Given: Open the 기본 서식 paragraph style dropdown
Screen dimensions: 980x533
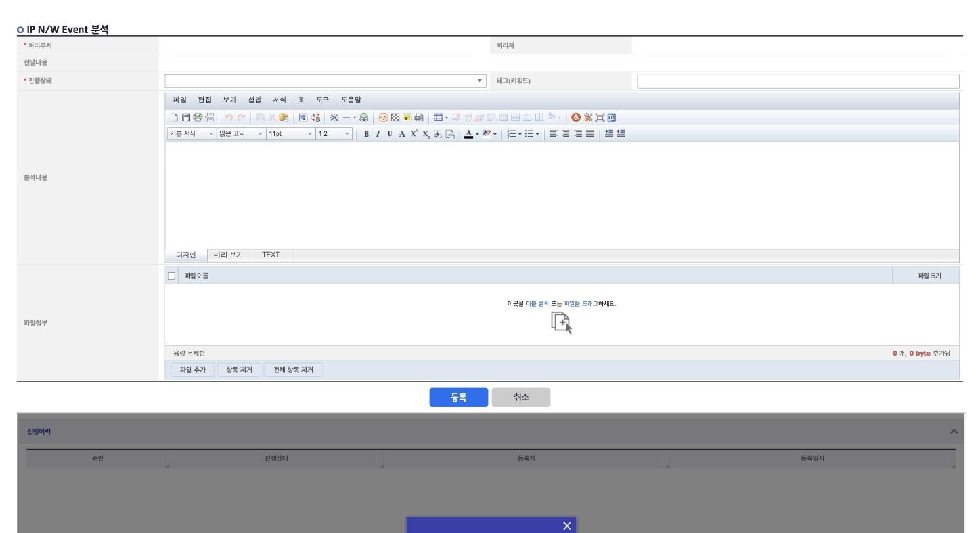Looking at the screenshot, I should point(192,134).
